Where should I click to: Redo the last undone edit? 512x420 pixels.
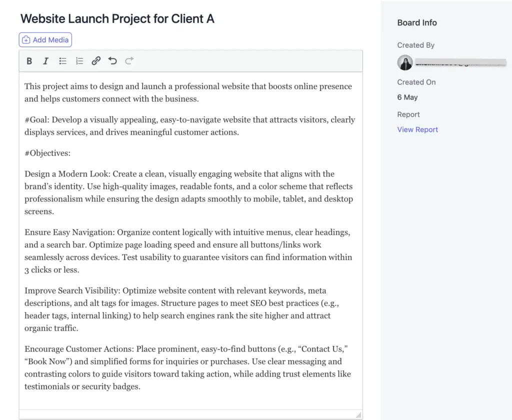click(129, 61)
